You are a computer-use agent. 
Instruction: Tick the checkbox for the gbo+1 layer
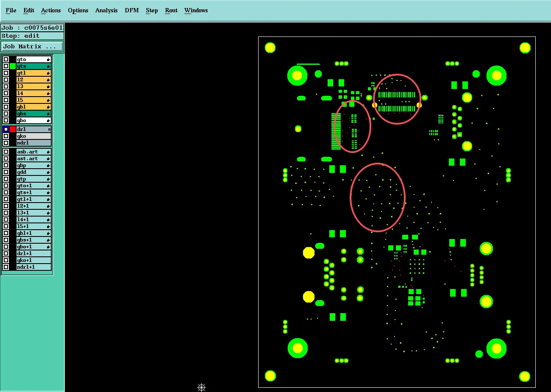[6, 247]
